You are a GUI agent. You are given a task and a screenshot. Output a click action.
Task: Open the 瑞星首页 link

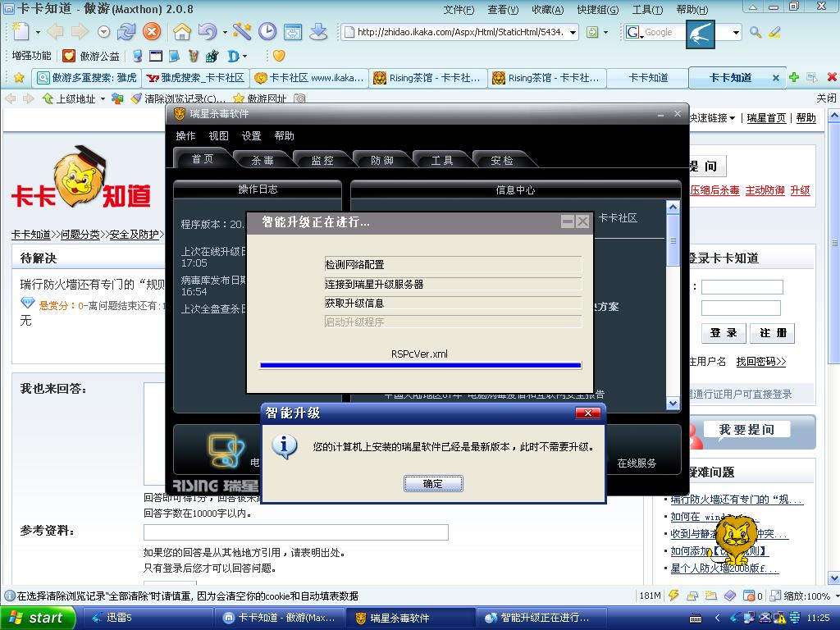[766, 118]
